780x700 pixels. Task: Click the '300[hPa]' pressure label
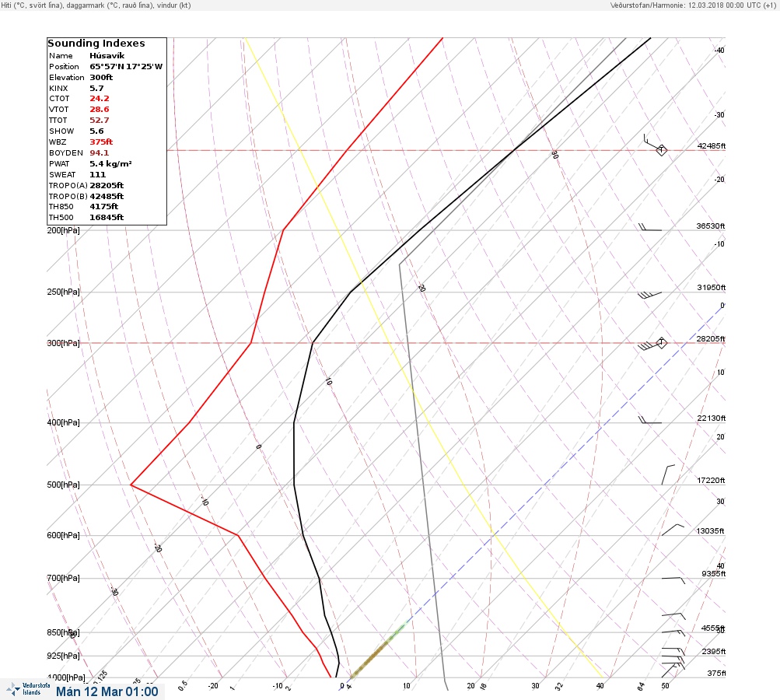point(63,343)
